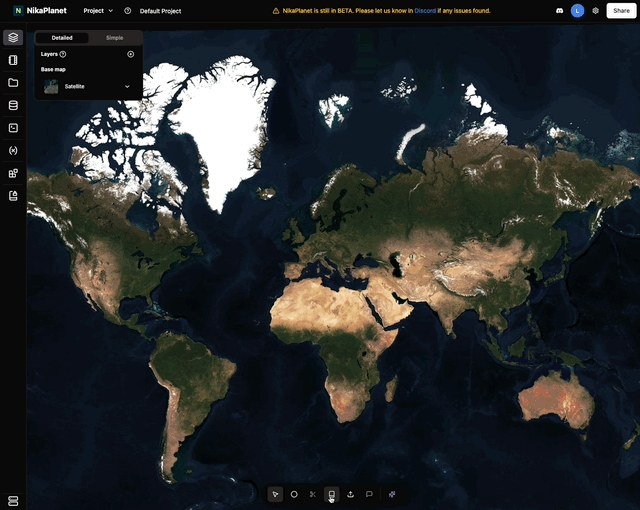Open the secured file icon in sidebar
Viewport: 640px width, 510px height.
(13, 196)
